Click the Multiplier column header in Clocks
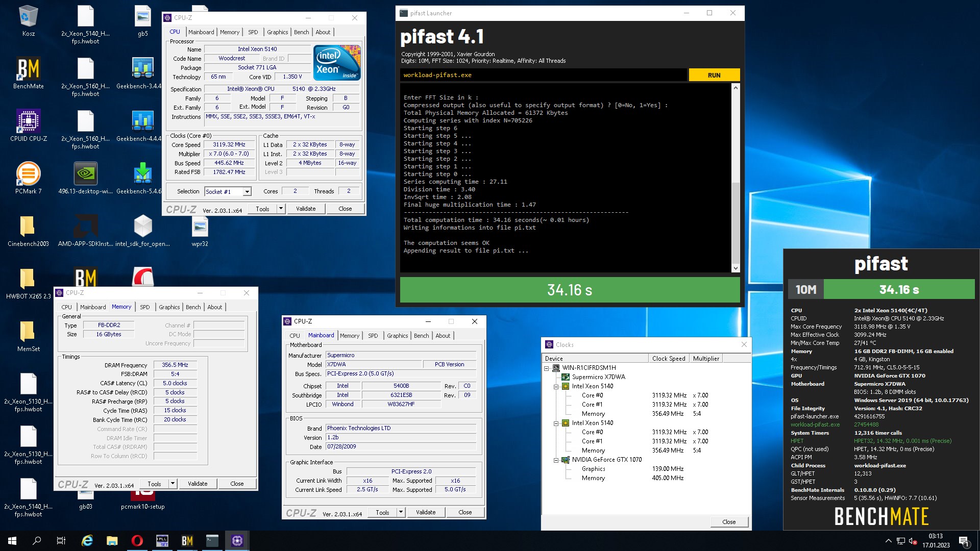Image resolution: width=980 pixels, height=551 pixels. pos(706,359)
